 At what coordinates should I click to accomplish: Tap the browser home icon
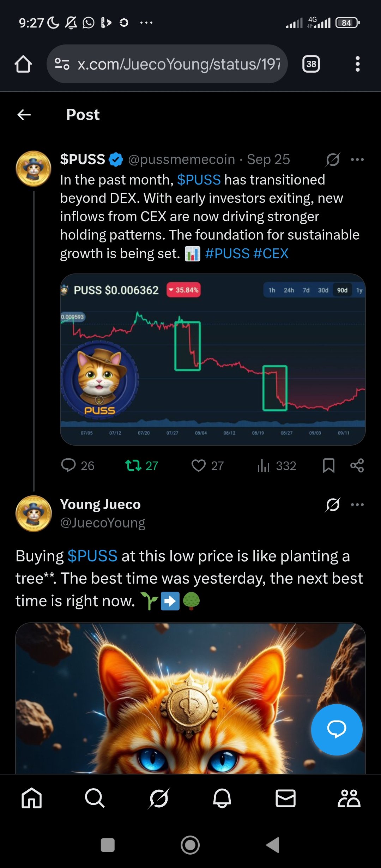(x=23, y=64)
